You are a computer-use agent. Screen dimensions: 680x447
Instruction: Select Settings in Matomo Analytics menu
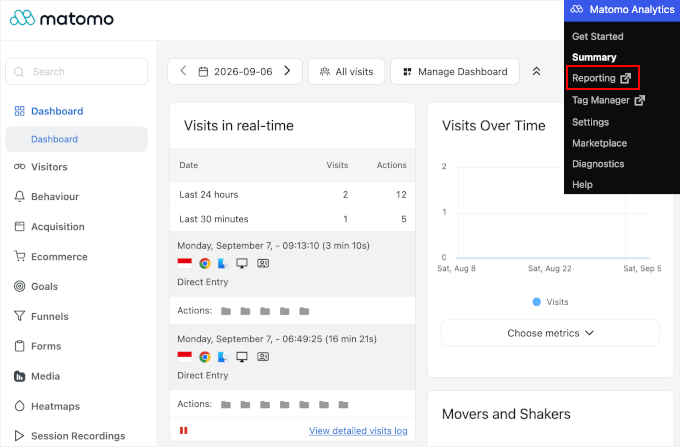pos(590,122)
